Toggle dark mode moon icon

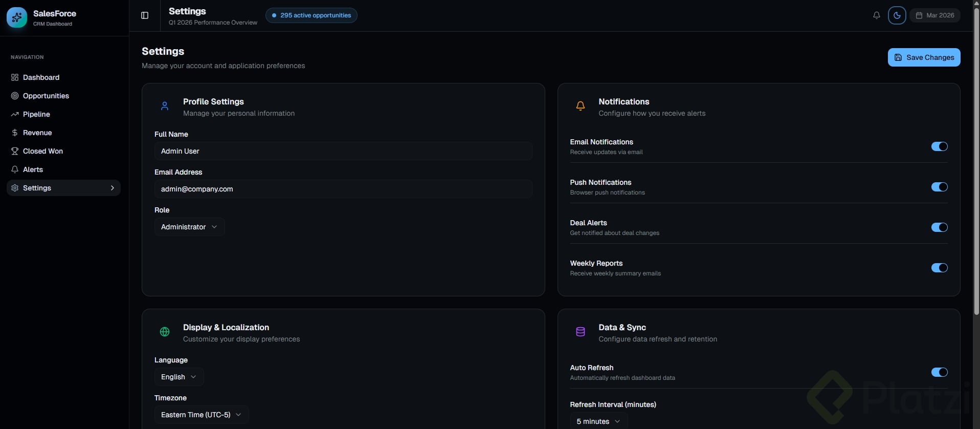pyautogui.click(x=897, y=15)
